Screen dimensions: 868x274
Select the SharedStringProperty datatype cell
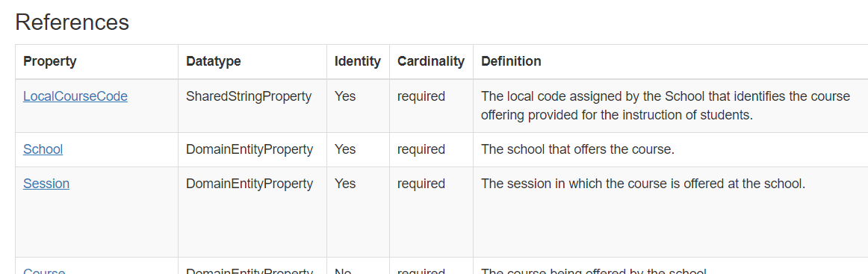tap(249, 96)
